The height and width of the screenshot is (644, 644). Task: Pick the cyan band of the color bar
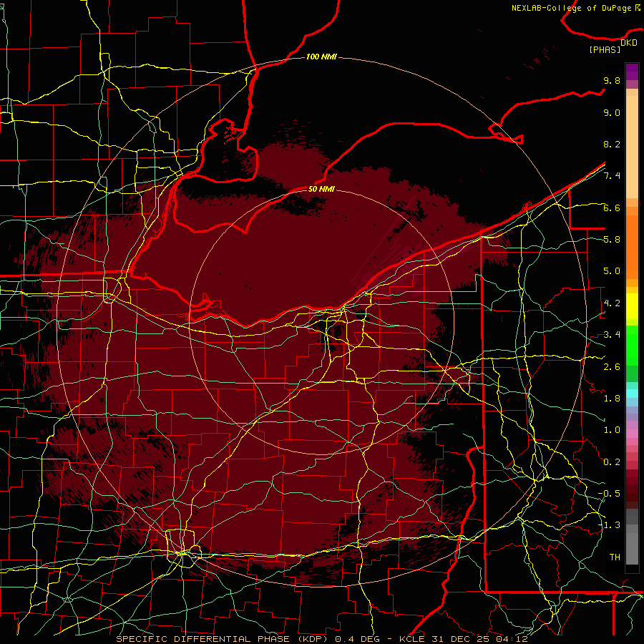(632, 394)
